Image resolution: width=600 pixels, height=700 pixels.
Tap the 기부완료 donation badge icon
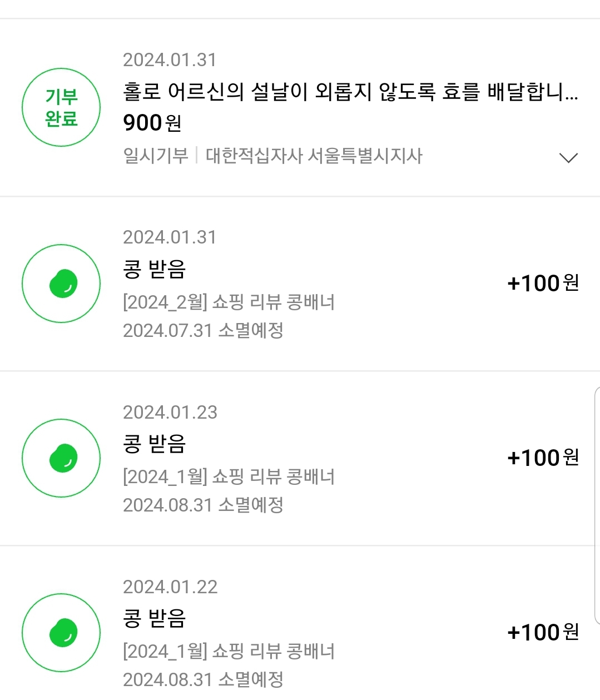61,107
